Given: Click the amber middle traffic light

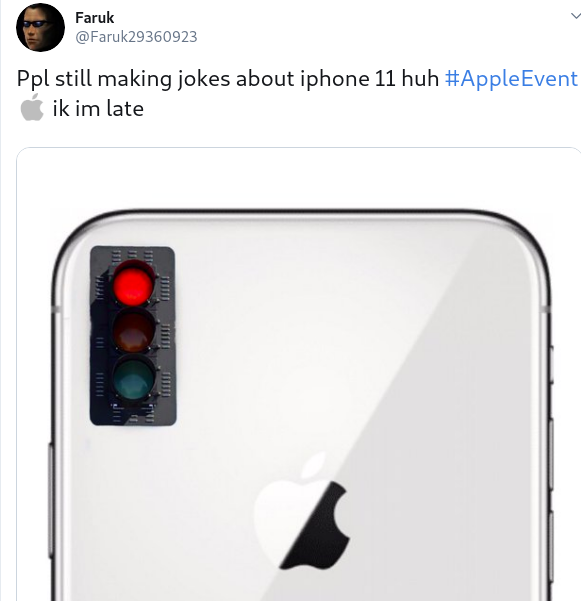Looking at the screenshot, I should tap(134, 331).
